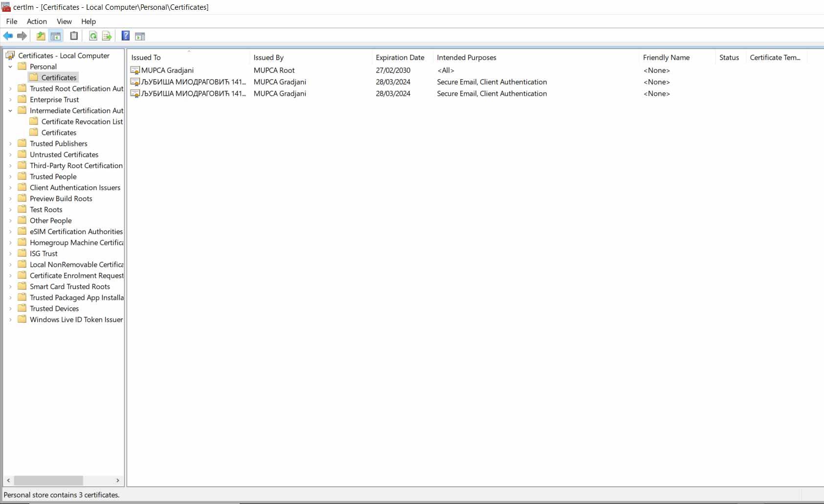Open Help via blue question mark icon
The width and height of the screenshot is (824, 504).
click(x=126, y=36)
